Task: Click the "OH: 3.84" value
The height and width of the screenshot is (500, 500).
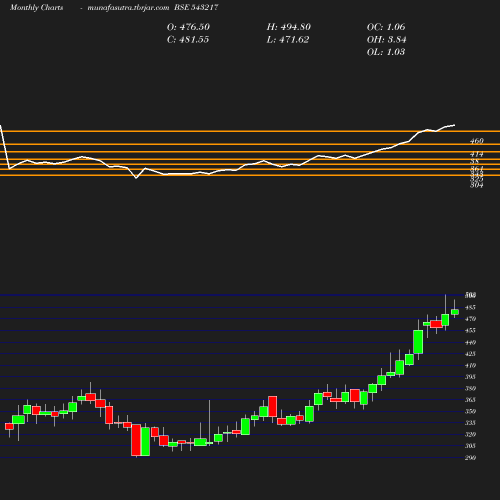Action: click(x=386, y=40)
